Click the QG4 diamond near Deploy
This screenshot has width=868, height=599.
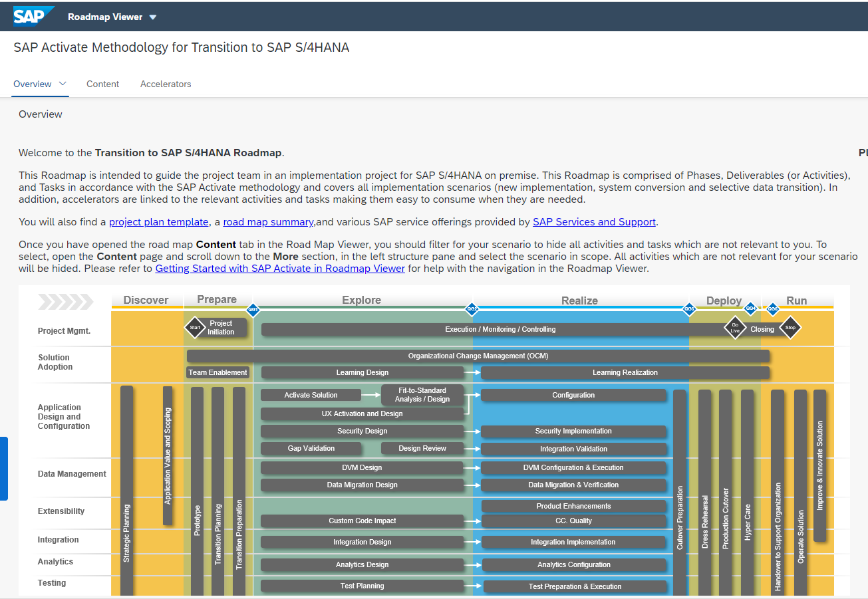751,308
